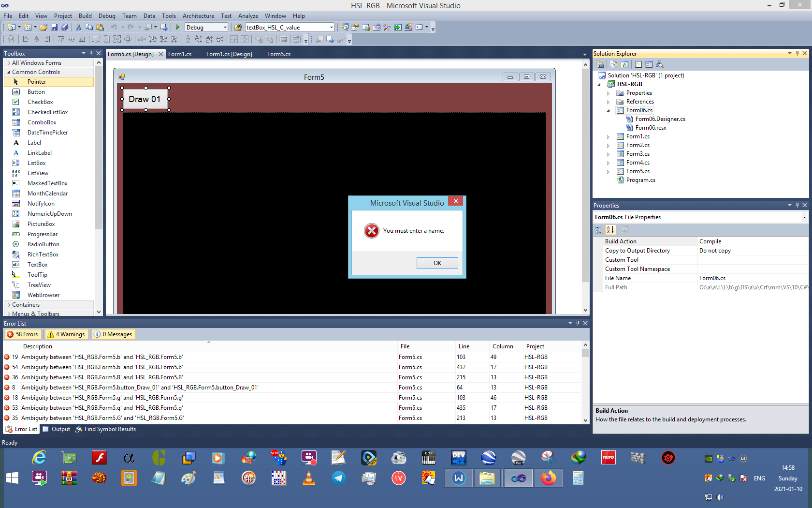Toggle Alphabetical sort in Properties panel
Image resolution: width=812 pixels, height=508 pixels.
[610, 230]
